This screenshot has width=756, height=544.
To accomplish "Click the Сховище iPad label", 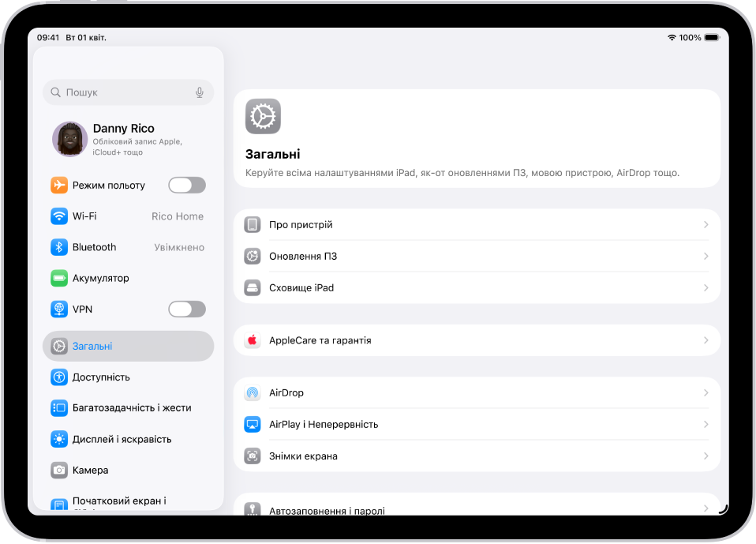I will 301,288.
